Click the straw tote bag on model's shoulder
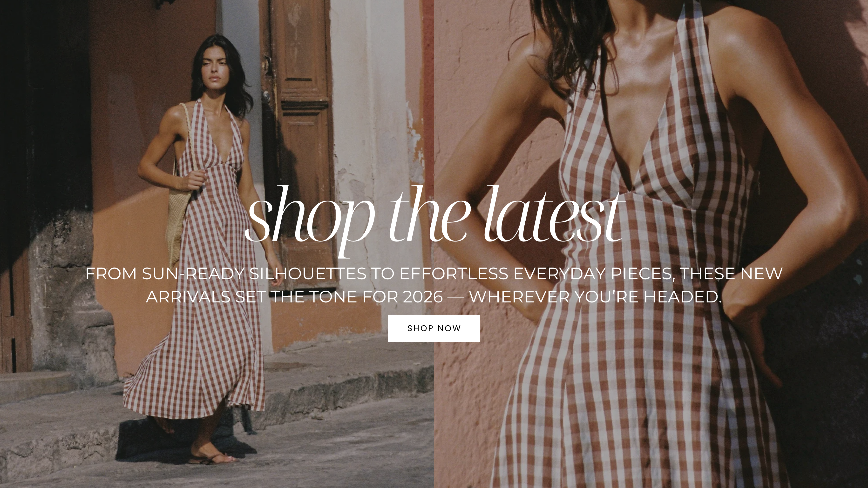 [179, 209]
